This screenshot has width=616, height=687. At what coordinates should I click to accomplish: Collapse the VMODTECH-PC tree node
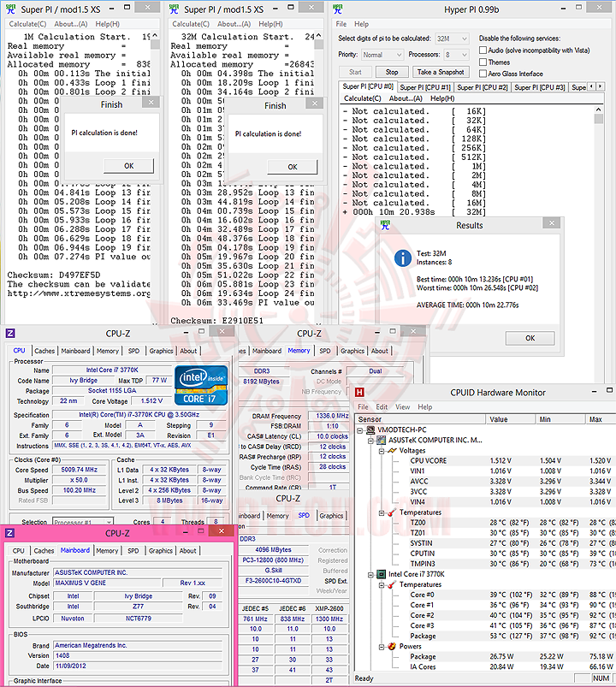tap(359, 430)
